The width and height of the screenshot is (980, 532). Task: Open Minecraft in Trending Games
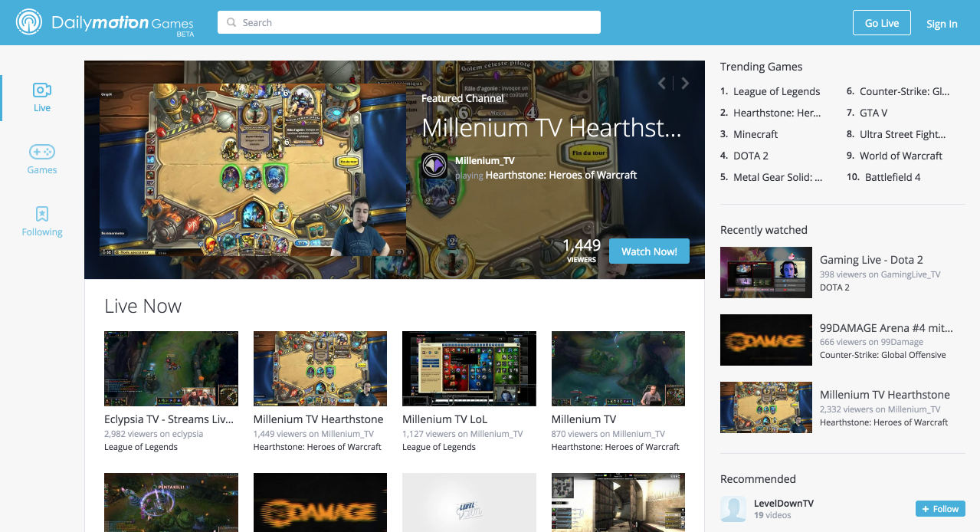(755, 134)
